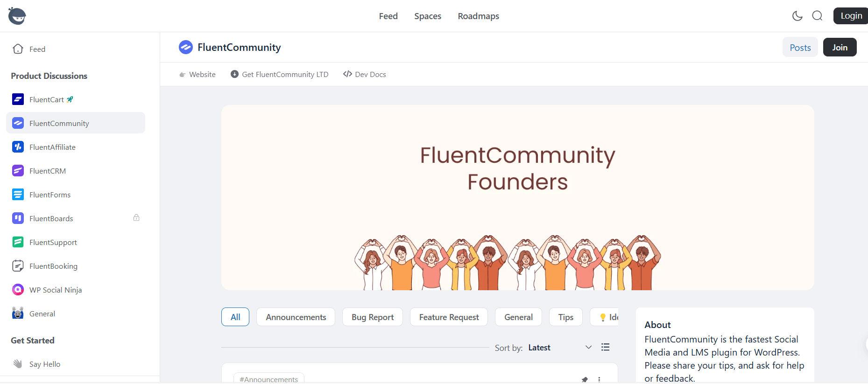868x384 pixels.
Task: Open the Sort by Latest dropdown
Action: click(x=560, y=347)
